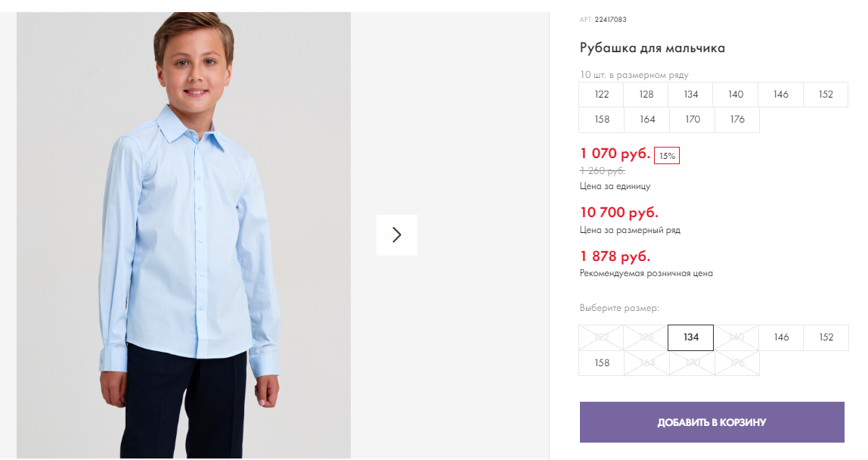Show the next product photo with the arrow

(x=396, y=235)
